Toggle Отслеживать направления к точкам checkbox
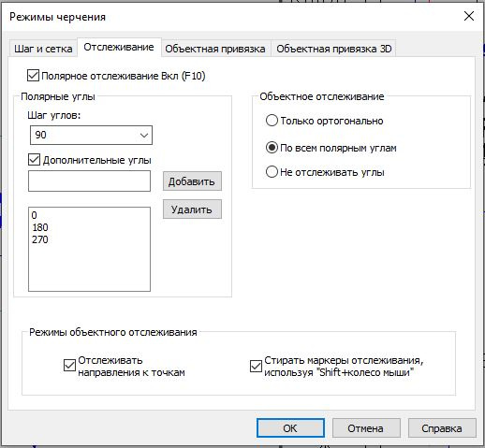 (69, 366)
